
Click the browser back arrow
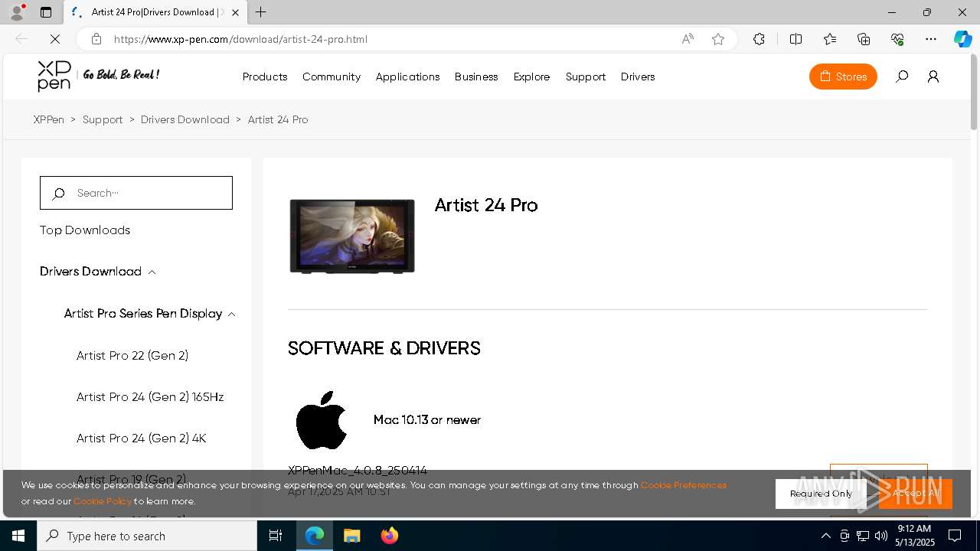[x=21, y=39]
